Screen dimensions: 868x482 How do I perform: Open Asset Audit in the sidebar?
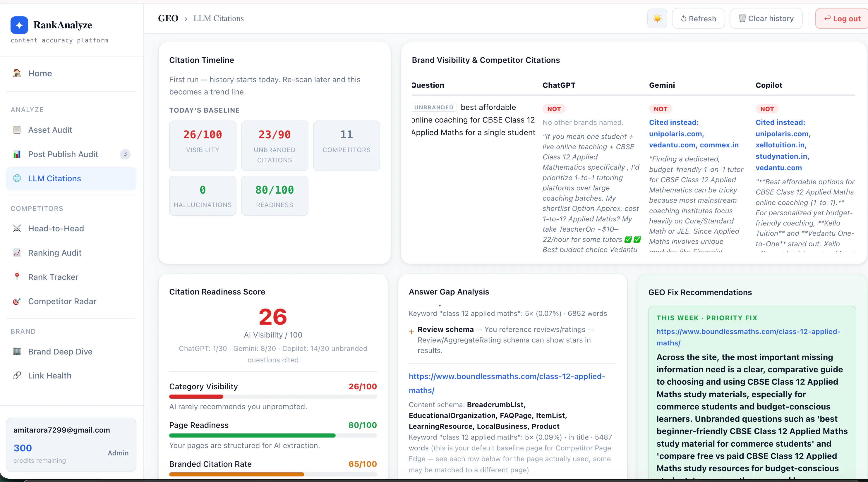(x=71, y=130)
